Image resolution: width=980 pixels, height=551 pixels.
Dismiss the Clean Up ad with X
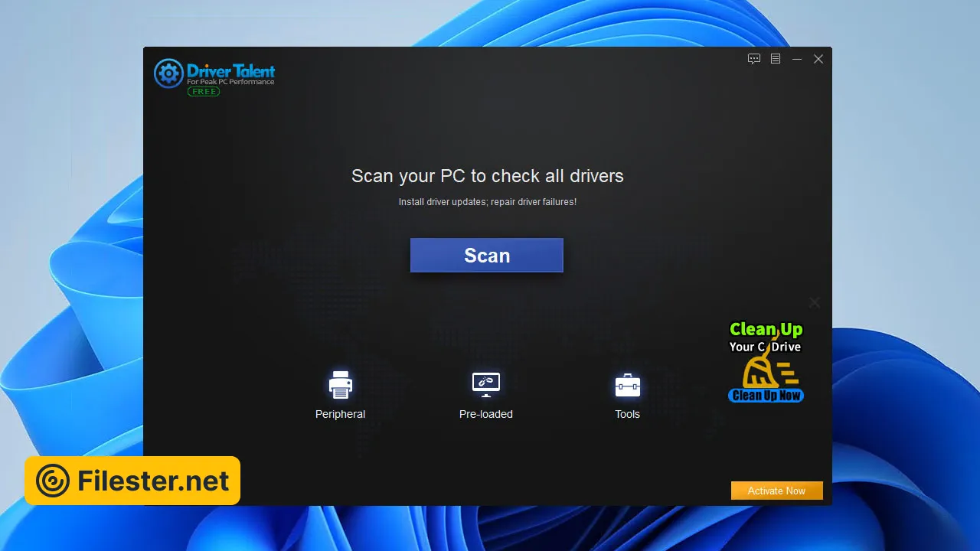[x=815, y=303]
